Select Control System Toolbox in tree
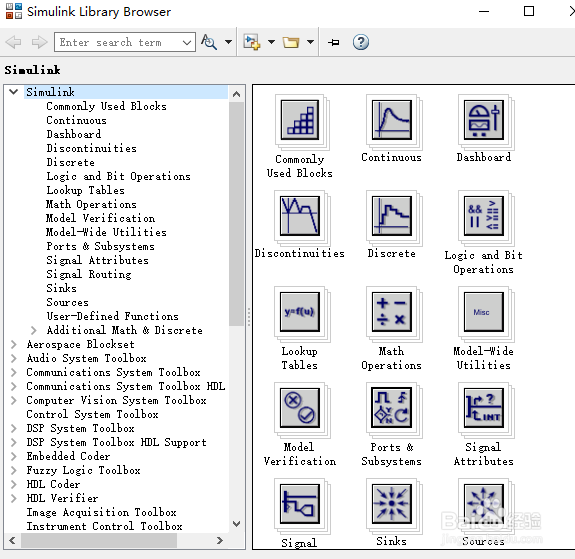This screenshot has width=575, height=559. 92,414
